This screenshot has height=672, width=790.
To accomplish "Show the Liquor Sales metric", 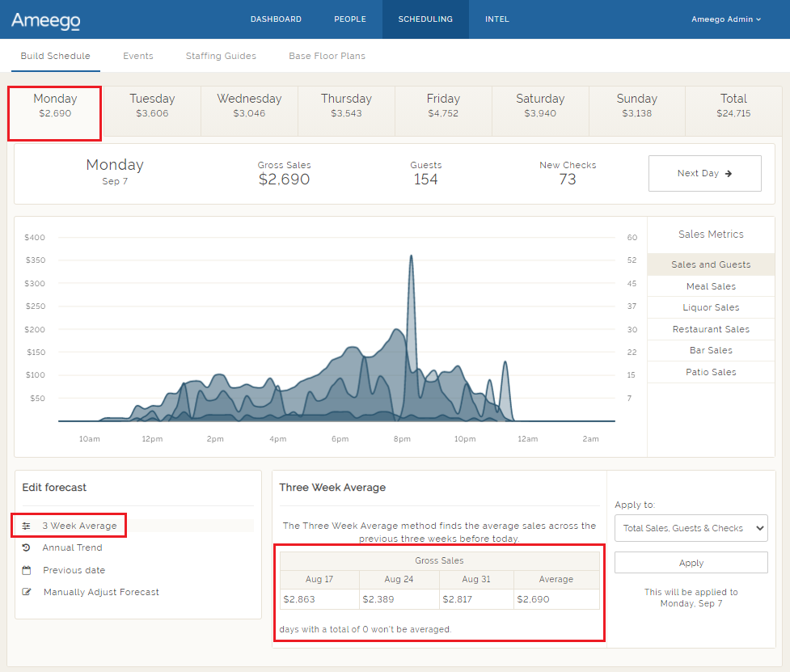I will click(x=710, y=307).
